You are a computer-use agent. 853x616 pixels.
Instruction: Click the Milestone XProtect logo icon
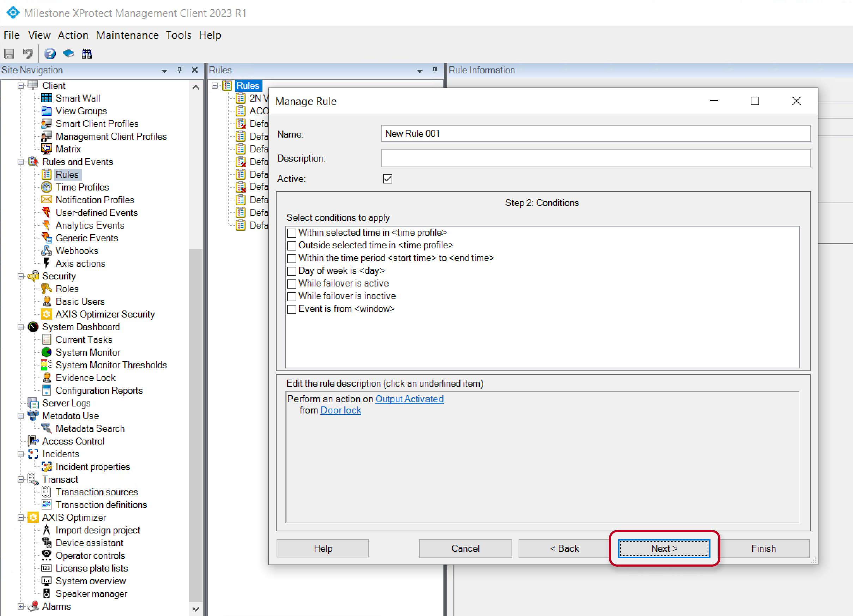(13, 13)
